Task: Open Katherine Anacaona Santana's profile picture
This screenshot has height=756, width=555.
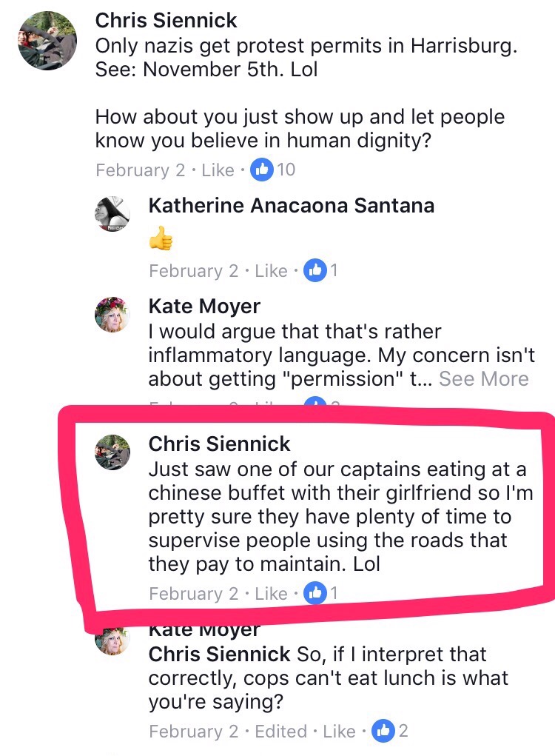Action: 112,215
